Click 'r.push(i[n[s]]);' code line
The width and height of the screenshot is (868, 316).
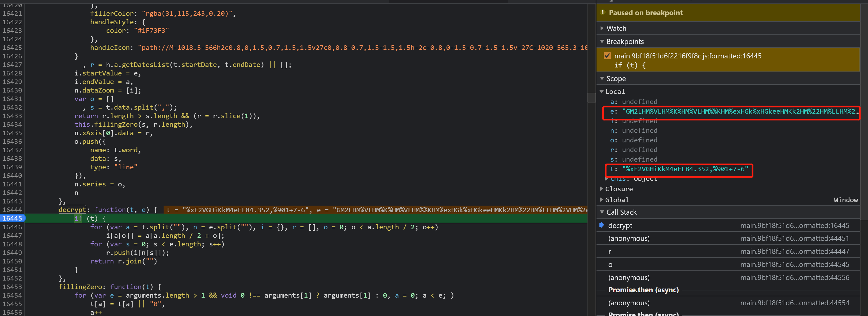click(x=137, y=253)
